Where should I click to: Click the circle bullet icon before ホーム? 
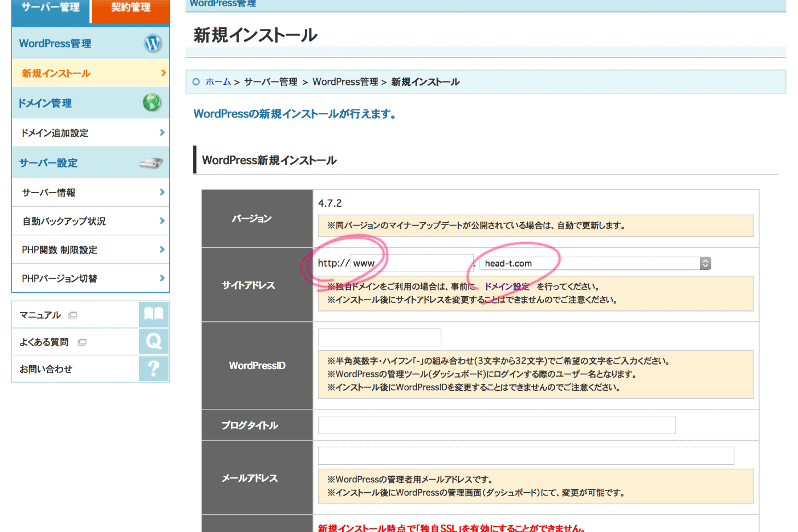(196, 82)
